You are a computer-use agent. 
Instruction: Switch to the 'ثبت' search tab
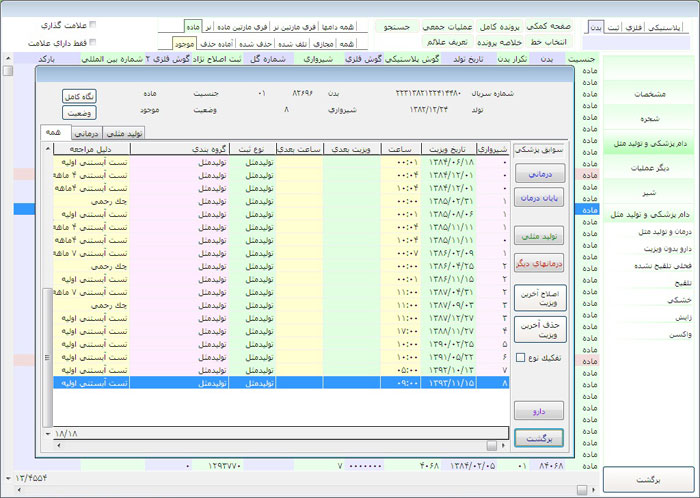(x=613, y=28)
